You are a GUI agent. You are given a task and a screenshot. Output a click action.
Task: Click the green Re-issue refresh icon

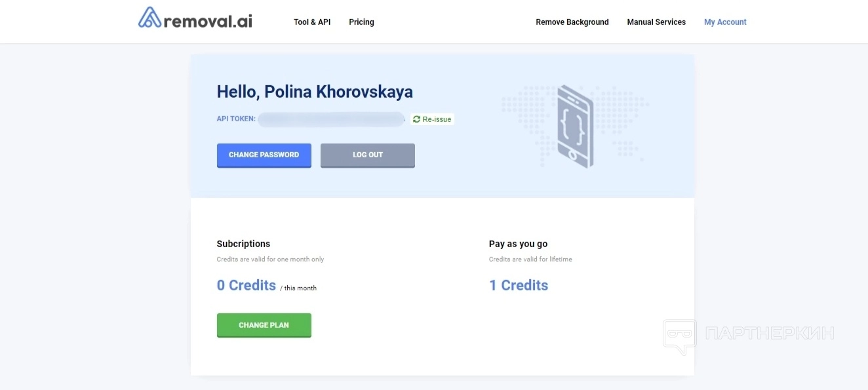pos(416,119)
